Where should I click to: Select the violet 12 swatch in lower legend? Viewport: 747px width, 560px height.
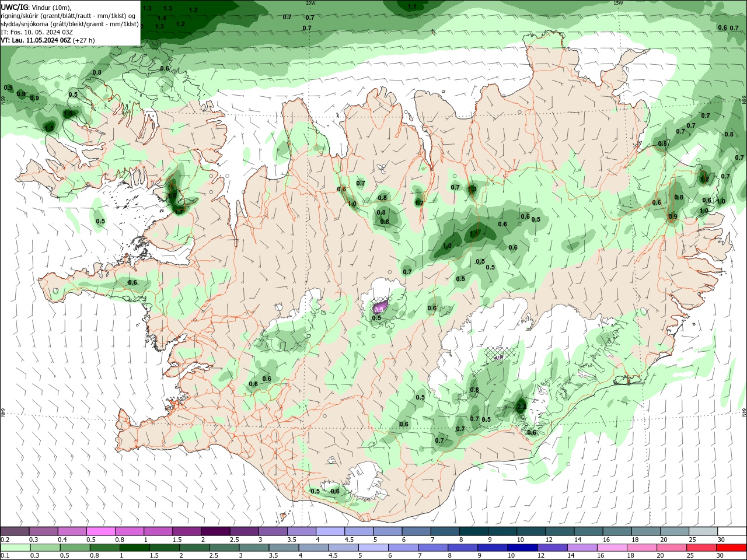[552, 548]
